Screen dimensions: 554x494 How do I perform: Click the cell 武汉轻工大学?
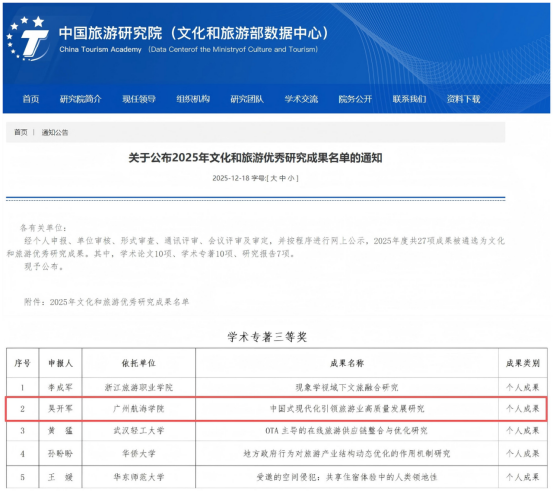[x=138, y=431]
